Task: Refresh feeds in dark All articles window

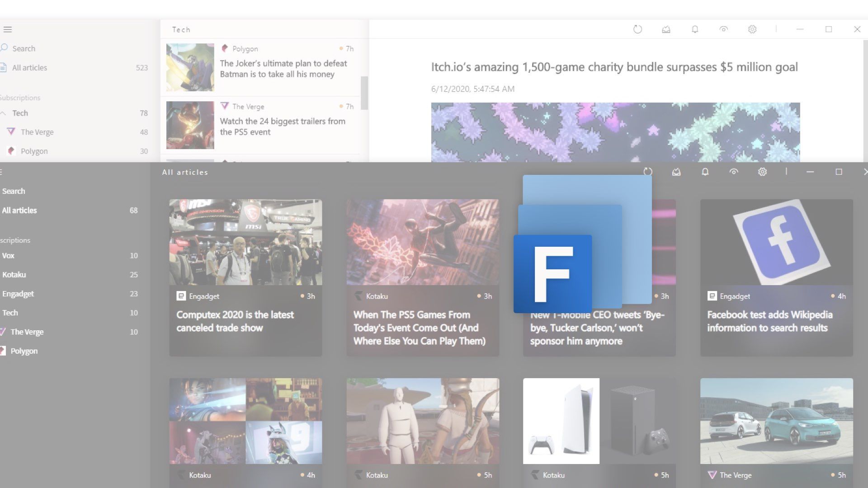Action: click(x=648, y=172)
